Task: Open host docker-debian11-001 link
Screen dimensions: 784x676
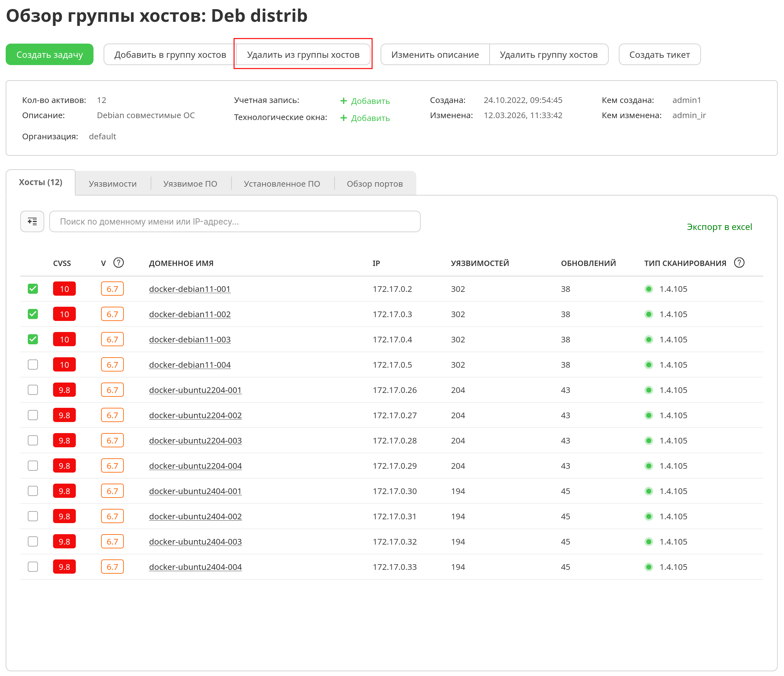Action: (x=190, y=289)
